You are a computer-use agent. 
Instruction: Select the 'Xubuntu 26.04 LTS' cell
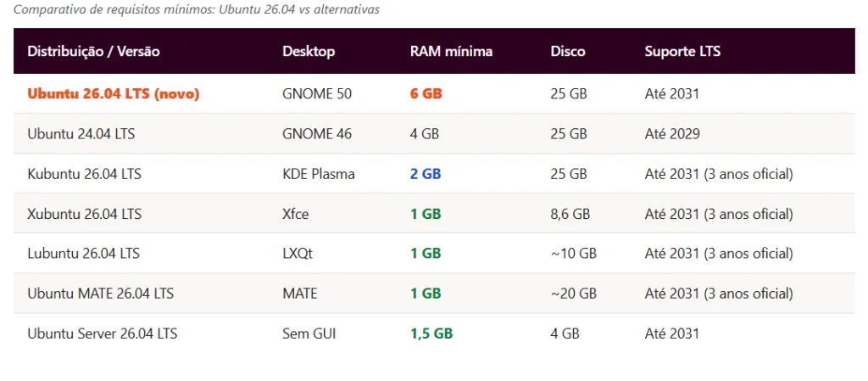click(85, 214)
